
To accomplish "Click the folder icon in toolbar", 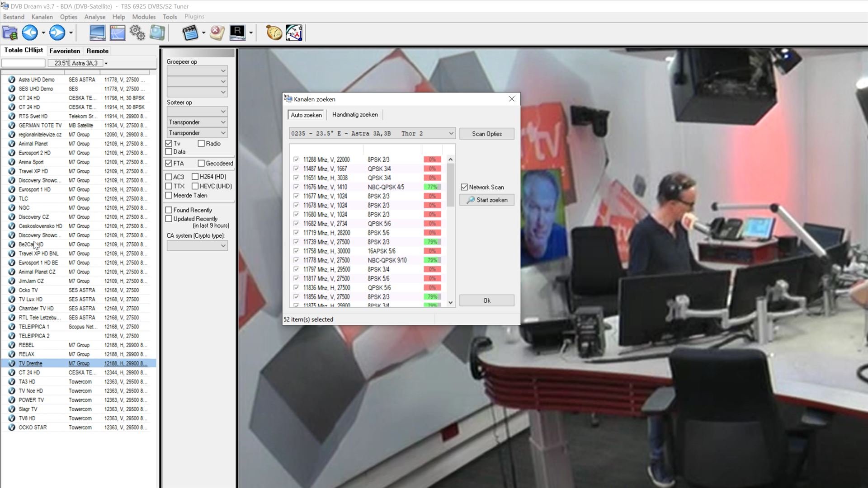I will [10, 33].
